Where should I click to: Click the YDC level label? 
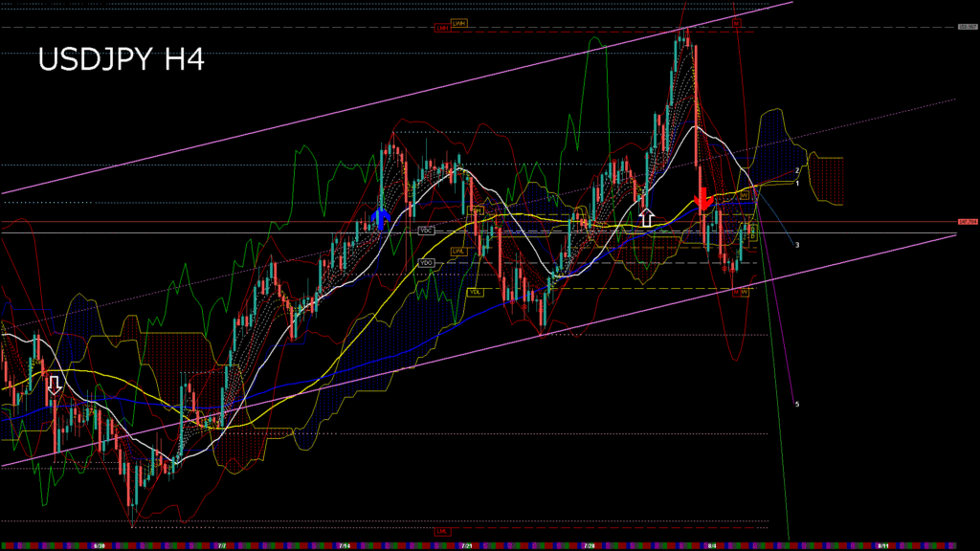pos(427,231)
